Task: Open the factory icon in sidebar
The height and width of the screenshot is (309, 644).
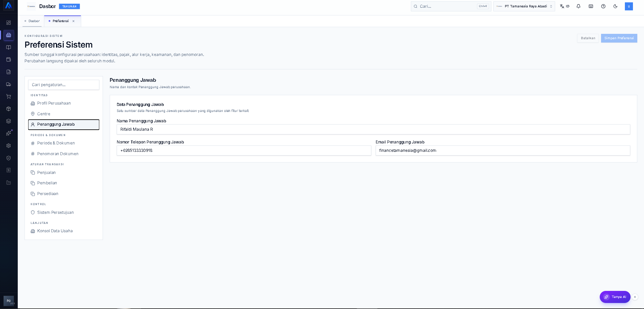Action: coord(9,183)
